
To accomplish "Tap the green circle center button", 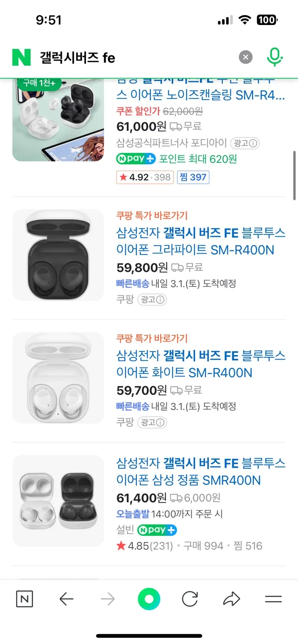I will [x=149, y=599].
